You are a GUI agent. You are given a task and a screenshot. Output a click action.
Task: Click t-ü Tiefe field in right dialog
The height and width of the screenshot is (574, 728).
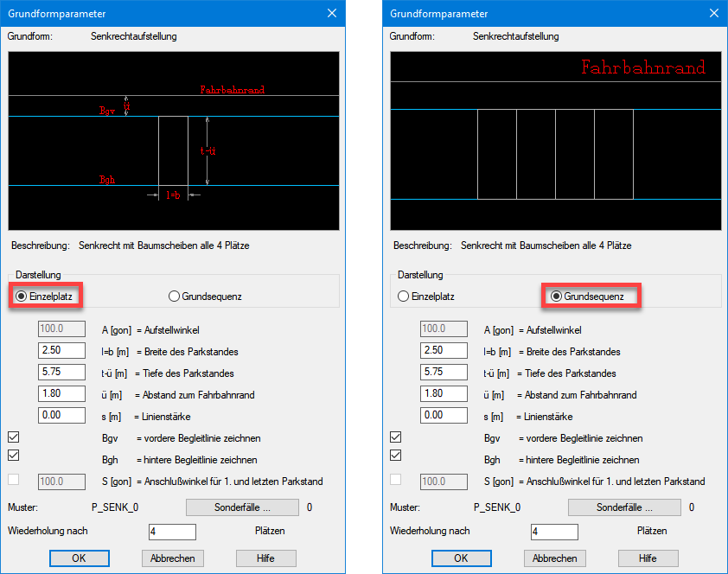click(444, 373)
